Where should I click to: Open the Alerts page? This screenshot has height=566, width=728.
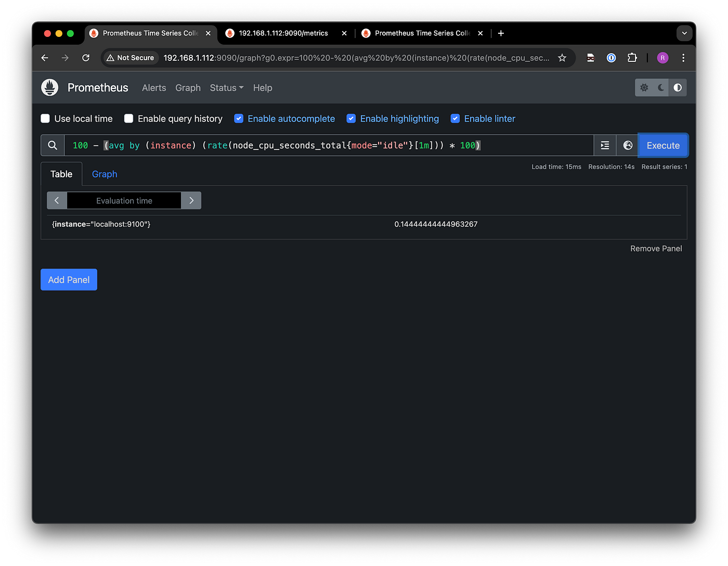[x=154, y=88]
